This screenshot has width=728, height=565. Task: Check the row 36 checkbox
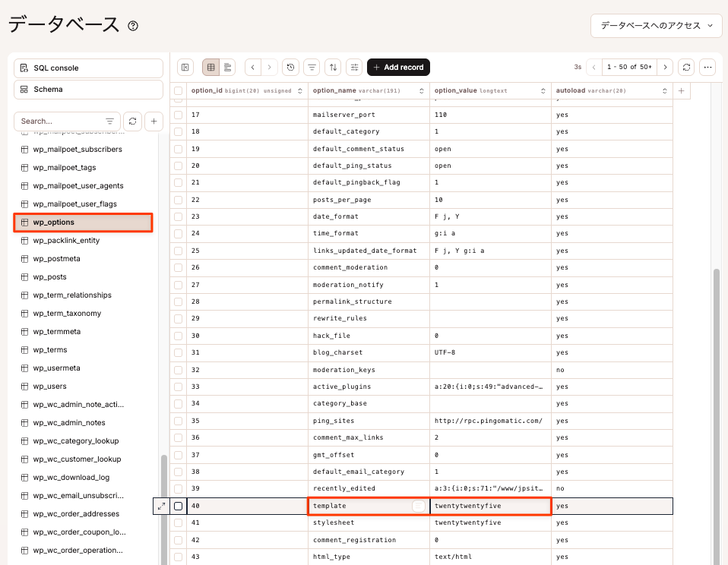pyautogui.click(x=179, y=438)
